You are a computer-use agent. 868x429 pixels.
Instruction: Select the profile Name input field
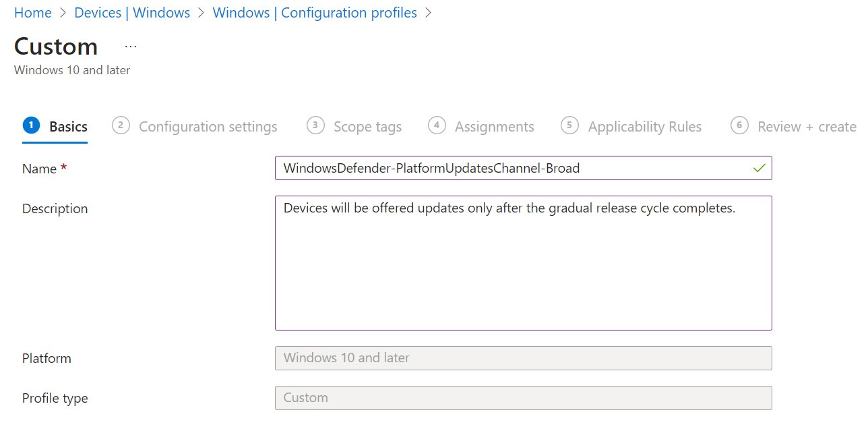pyautogui.click(x=523, y=168)
